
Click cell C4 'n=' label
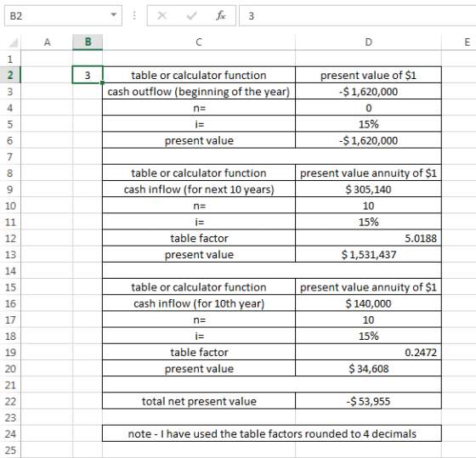(x=199, y=108)
